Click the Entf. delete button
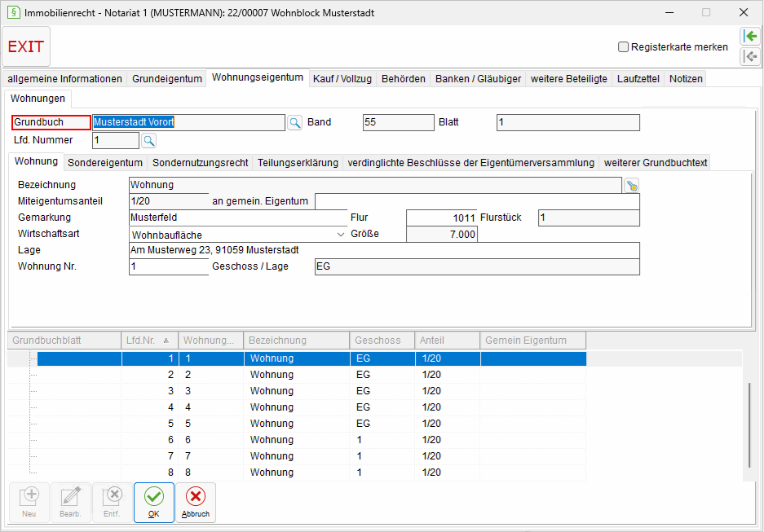The image size is (764, 532). (x=112, y=503)
